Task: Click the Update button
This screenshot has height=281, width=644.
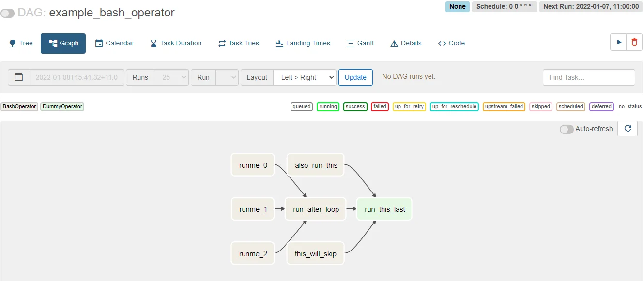Action: 355,77
